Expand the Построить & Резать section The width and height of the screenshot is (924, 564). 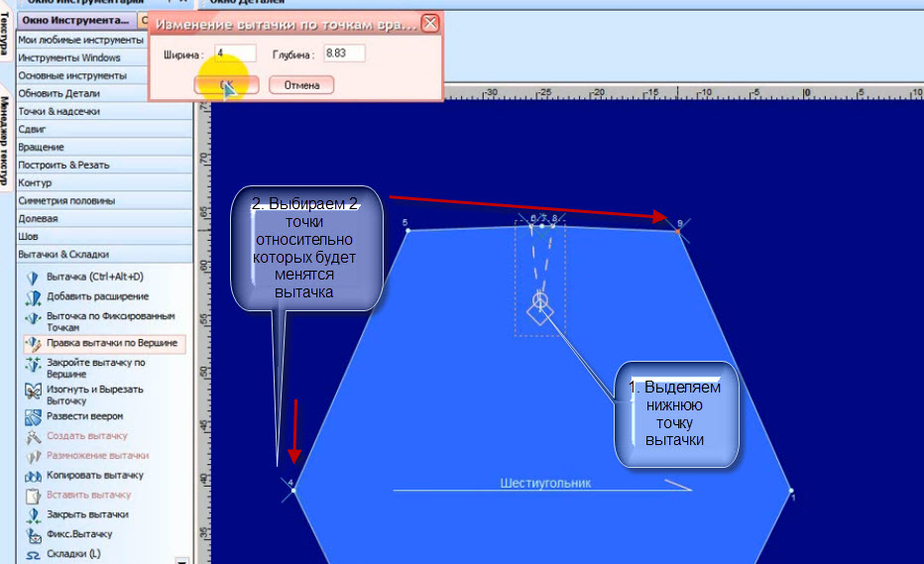pos(104,165)
